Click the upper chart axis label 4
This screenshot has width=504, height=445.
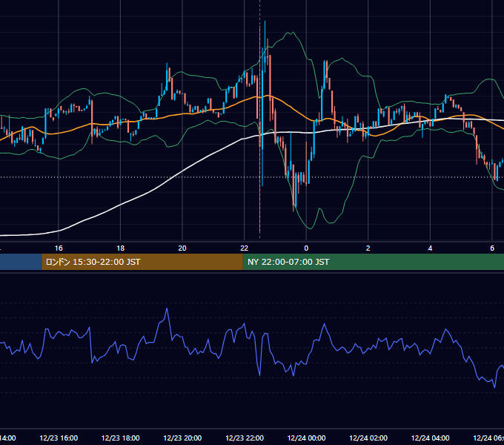pyautogui.click(x=430, y=248)
